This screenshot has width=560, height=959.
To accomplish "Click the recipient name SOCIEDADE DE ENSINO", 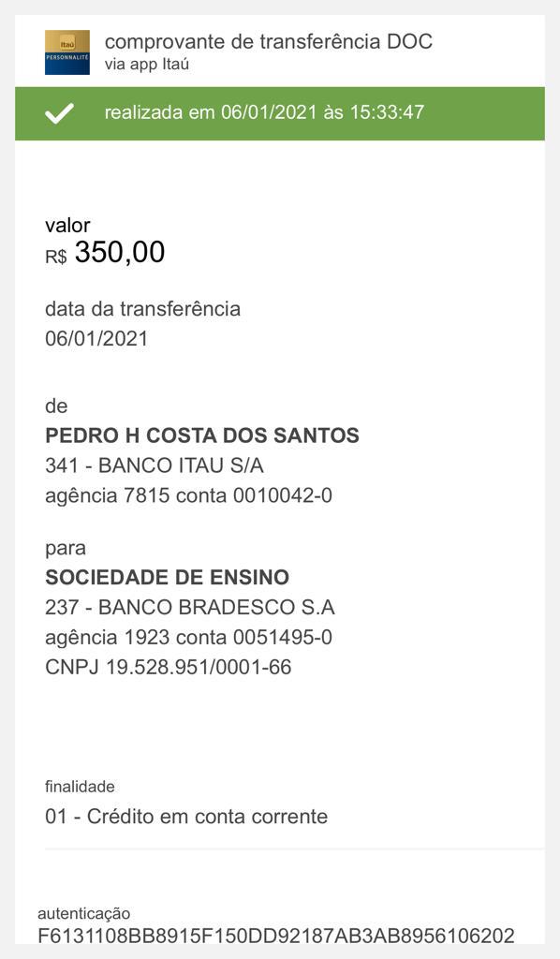I will click(168, 577).
